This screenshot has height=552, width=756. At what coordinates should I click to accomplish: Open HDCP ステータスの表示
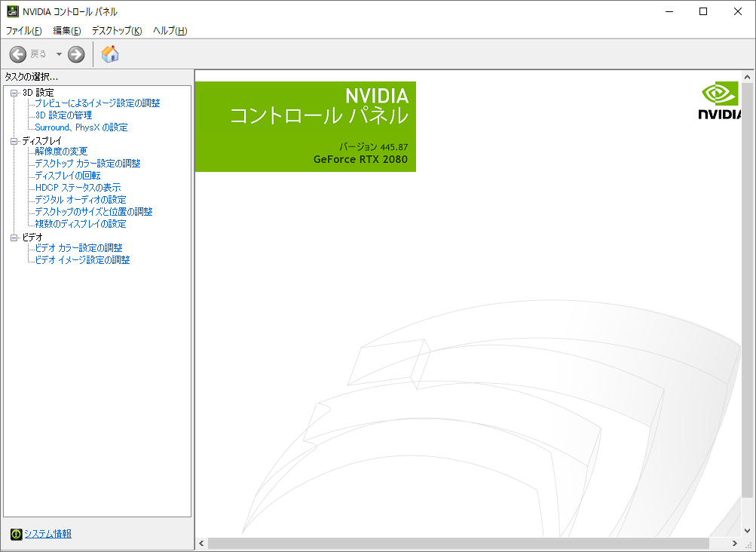tap(78, 188)
